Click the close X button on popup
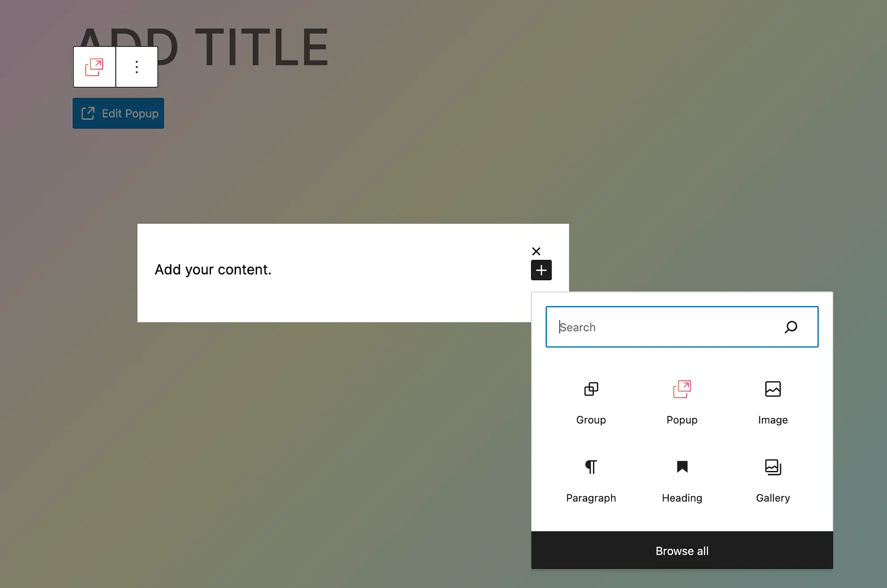The height and width of the screenshot is (588, 887). 536,251
